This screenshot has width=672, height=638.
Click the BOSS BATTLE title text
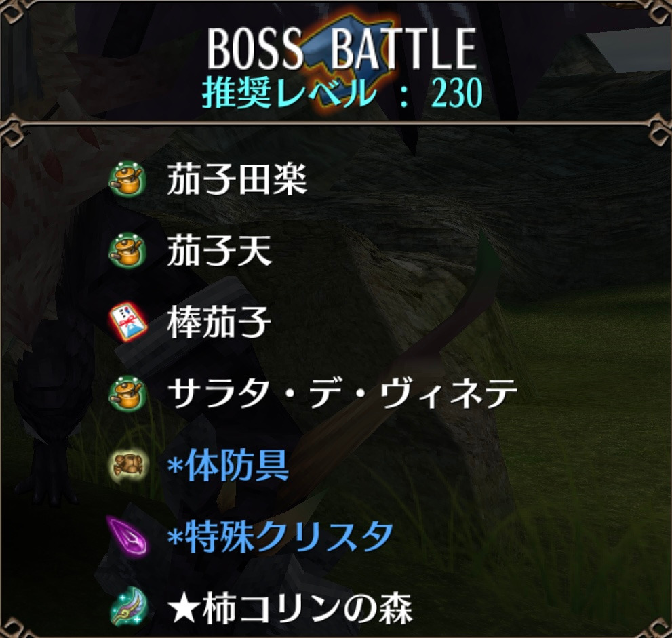click(342, 48)
